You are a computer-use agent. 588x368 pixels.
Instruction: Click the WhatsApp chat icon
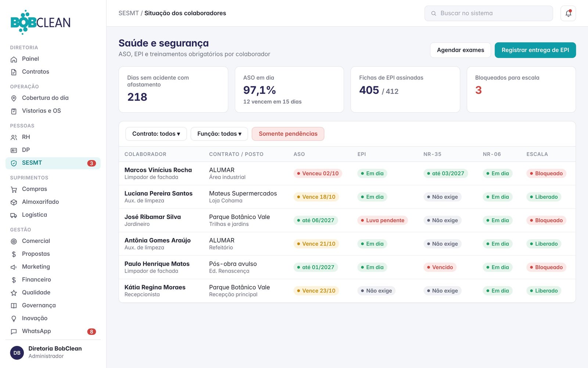[14, 332]
